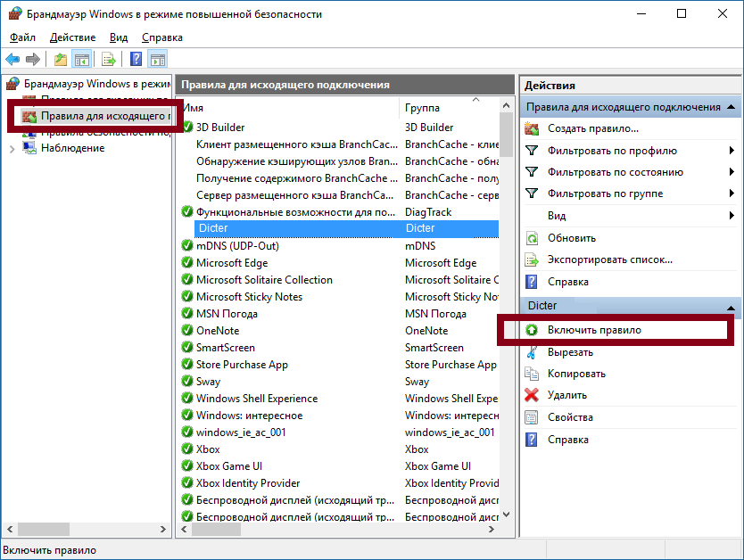Click 'Копировать' in the actions pane
Screen dimensions: 744x560
[576, 374]
